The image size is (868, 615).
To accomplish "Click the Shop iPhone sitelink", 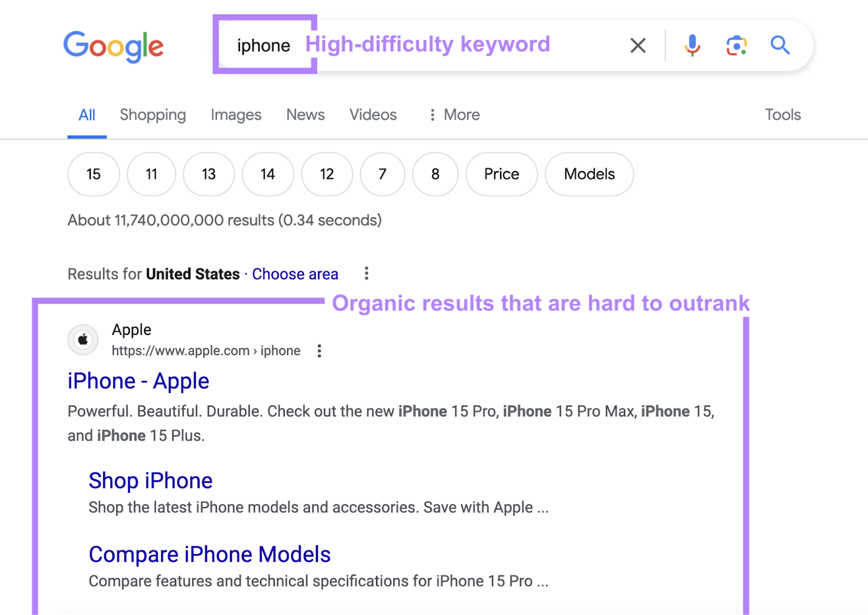I will tap(150, 480).
